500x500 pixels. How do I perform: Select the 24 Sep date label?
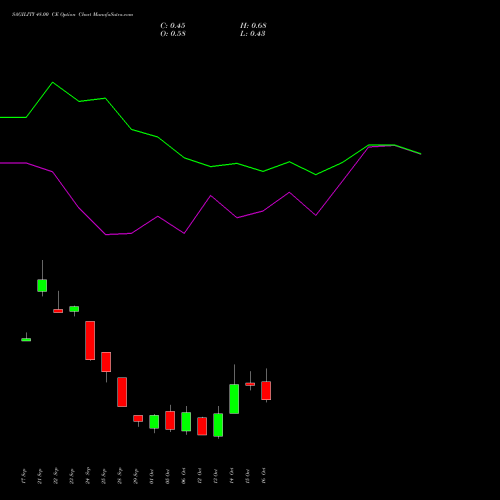(x=88, y=476)
